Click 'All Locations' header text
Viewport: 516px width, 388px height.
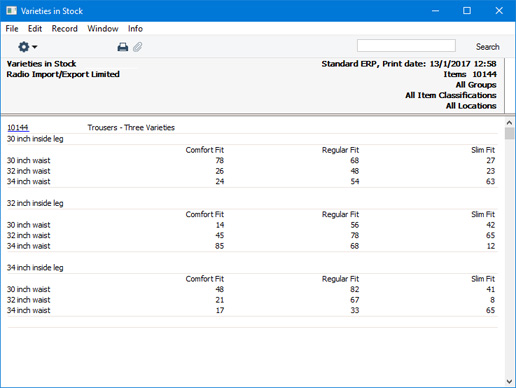471,106
